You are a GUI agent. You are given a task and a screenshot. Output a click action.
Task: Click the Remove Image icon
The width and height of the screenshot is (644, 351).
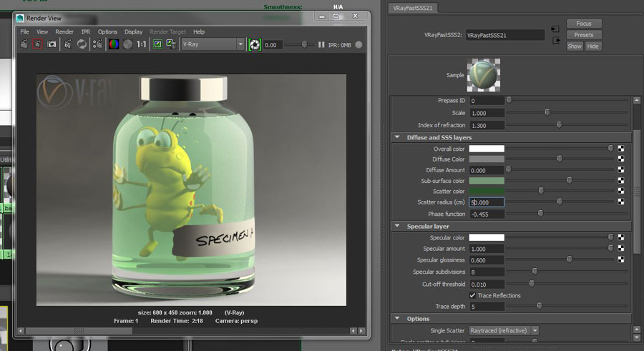(x=171, y=44)
